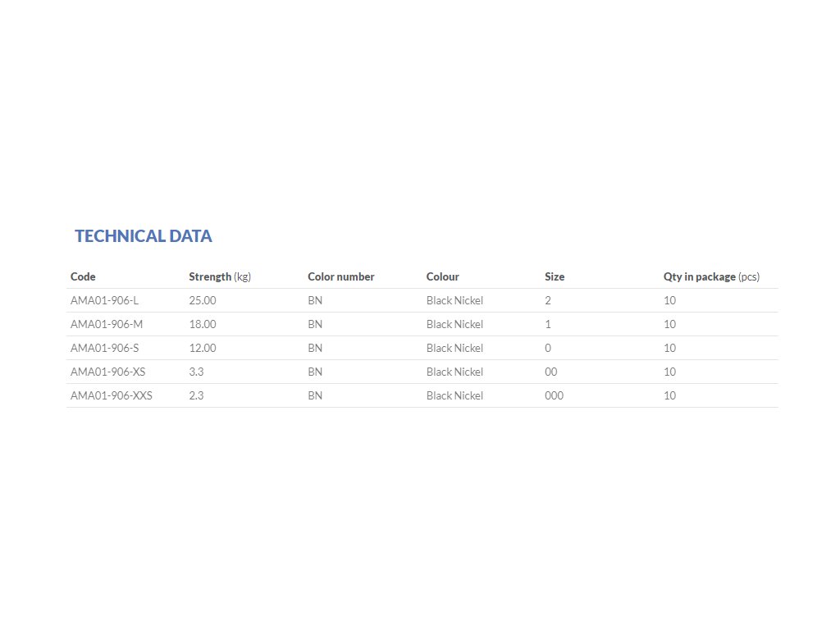Select product code AMA01-906-L
840x630 pixels.
coord(104,300)
